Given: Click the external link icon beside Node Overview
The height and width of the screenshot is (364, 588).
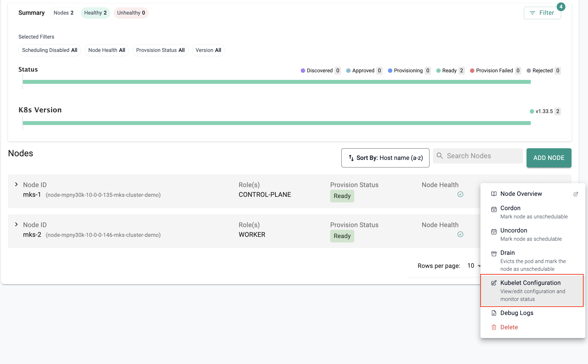Looking at the screenshot, I should point(576,194).
